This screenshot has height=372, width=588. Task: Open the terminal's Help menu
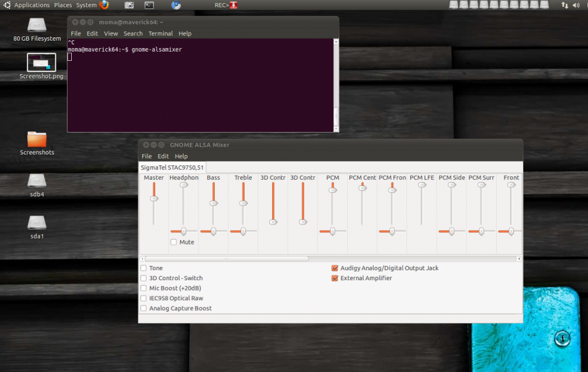pyautogui.click(x=185, y=33)
